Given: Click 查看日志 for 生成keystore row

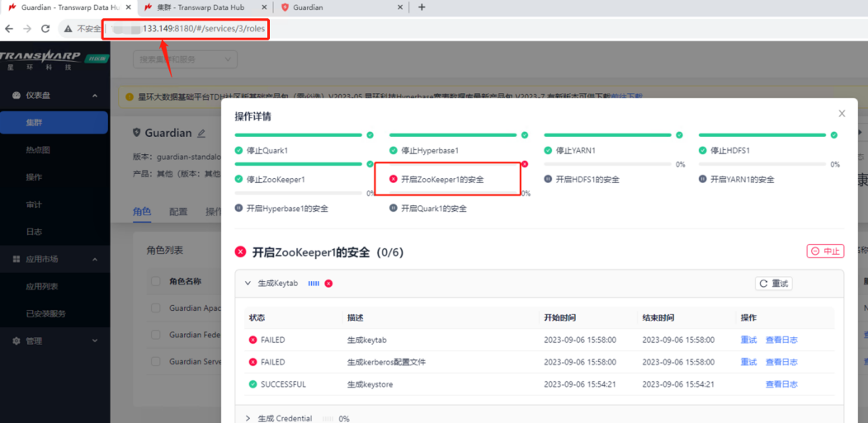Looking at the screenshot, I should 781,384.
